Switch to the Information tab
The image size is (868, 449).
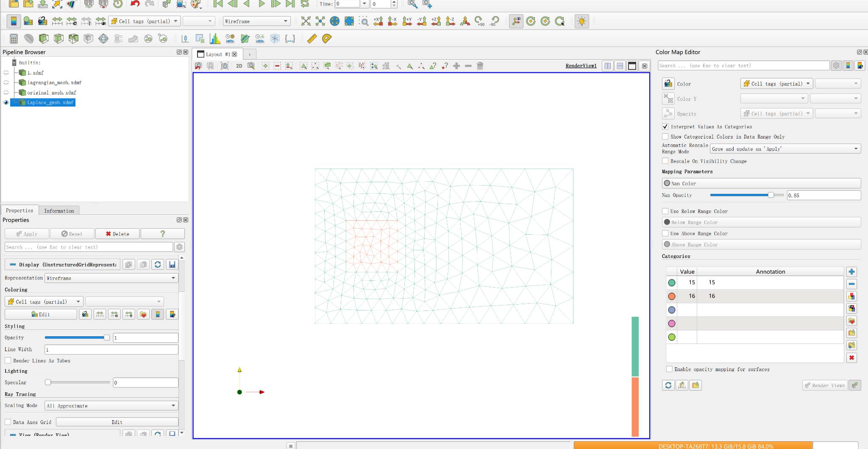[x=59, y=211]
